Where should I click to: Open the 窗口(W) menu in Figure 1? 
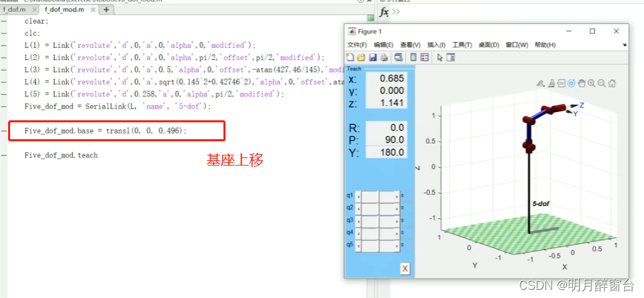pos(516,45)
